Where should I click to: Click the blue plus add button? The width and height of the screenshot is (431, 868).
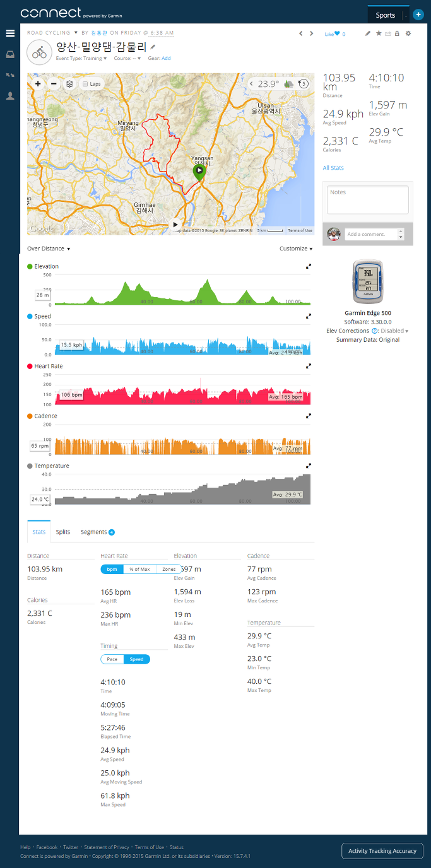(x=418, y=15)
